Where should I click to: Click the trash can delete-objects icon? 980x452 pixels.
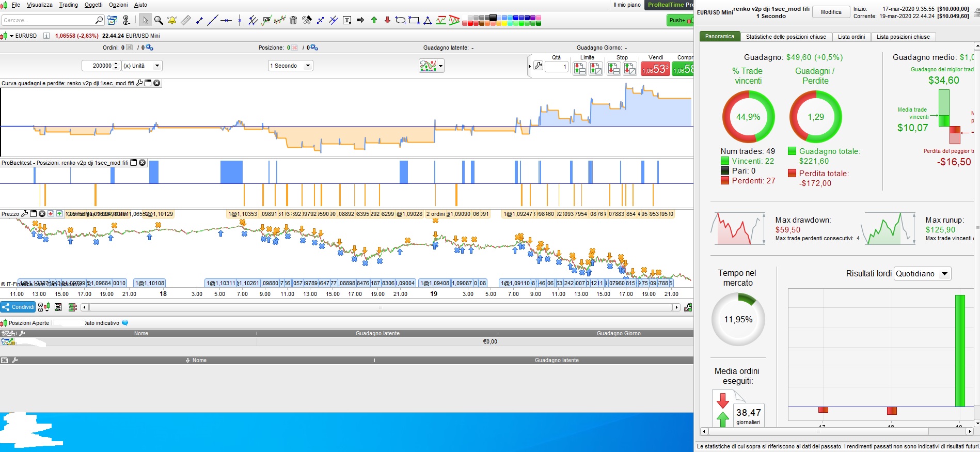pos(293,20)
